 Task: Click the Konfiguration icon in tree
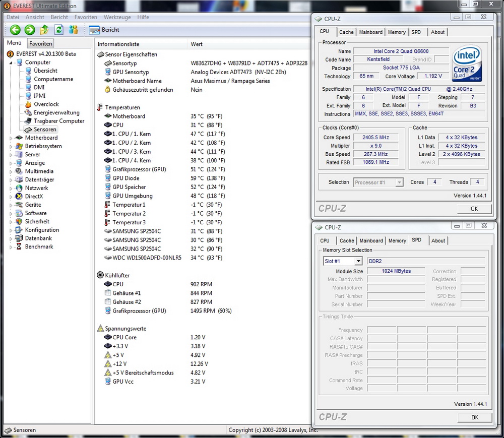point(19,230)
